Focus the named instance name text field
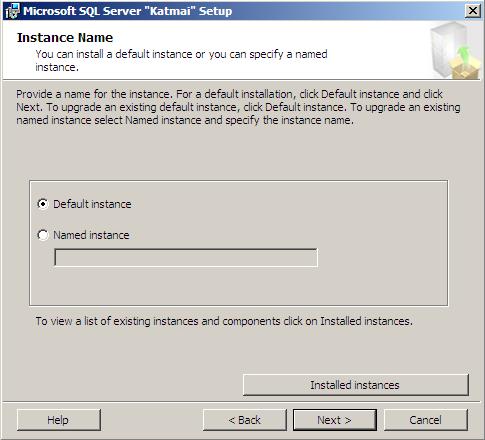 pyautogui.click(x=186, y=257)
